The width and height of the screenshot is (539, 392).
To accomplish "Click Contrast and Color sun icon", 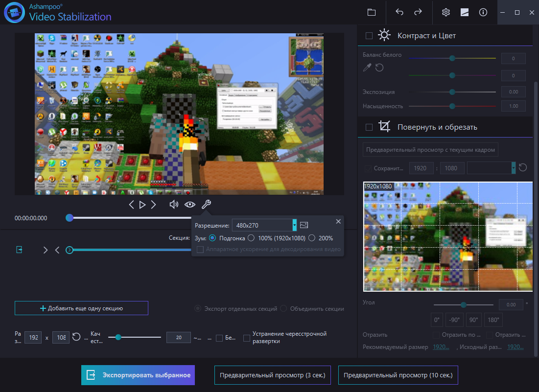I will click(384, 35).
